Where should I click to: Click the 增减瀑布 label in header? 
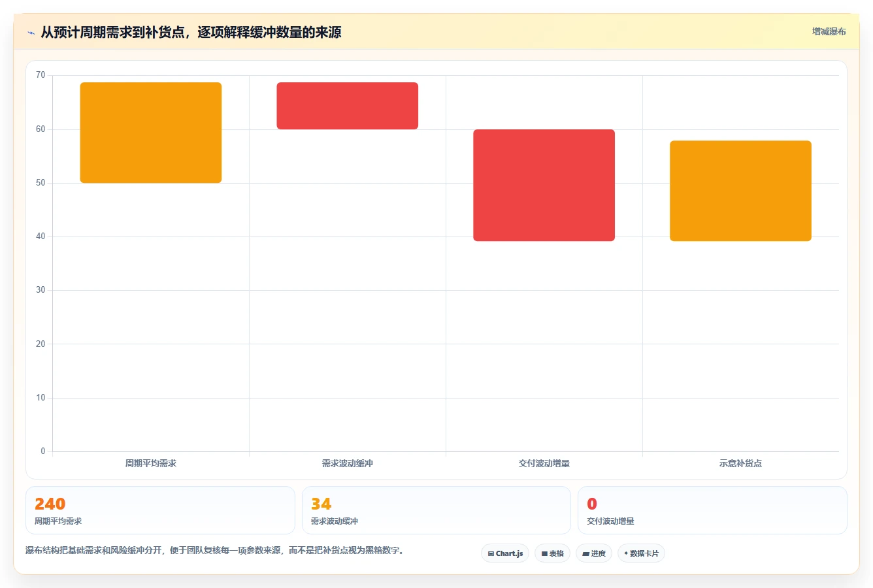pos(829,31)
